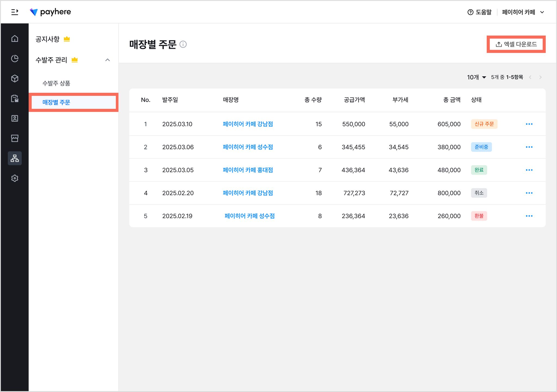Viewport: 557px width, 392px height.
Task: Collapse the 수발주 관리 menu section
Action: (107, 60)
